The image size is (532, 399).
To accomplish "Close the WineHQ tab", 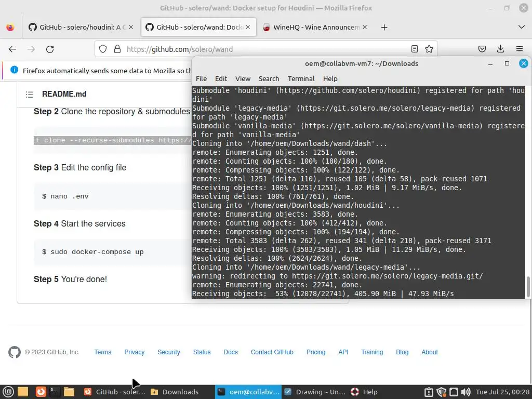I will tap(365, 27).
